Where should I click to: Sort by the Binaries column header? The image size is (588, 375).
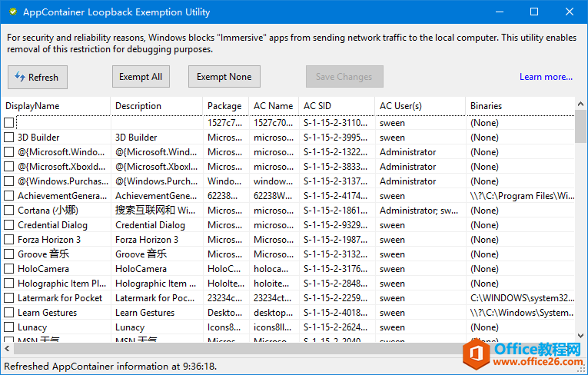click(520, 106)
